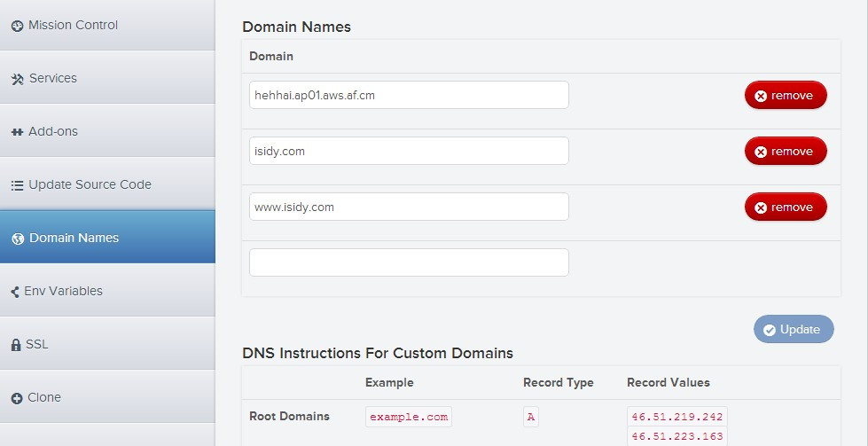Viewport: 868px width, 446px height.
Task: Click the Mission Control dashboard icon
Action: (x=17, y=26)
